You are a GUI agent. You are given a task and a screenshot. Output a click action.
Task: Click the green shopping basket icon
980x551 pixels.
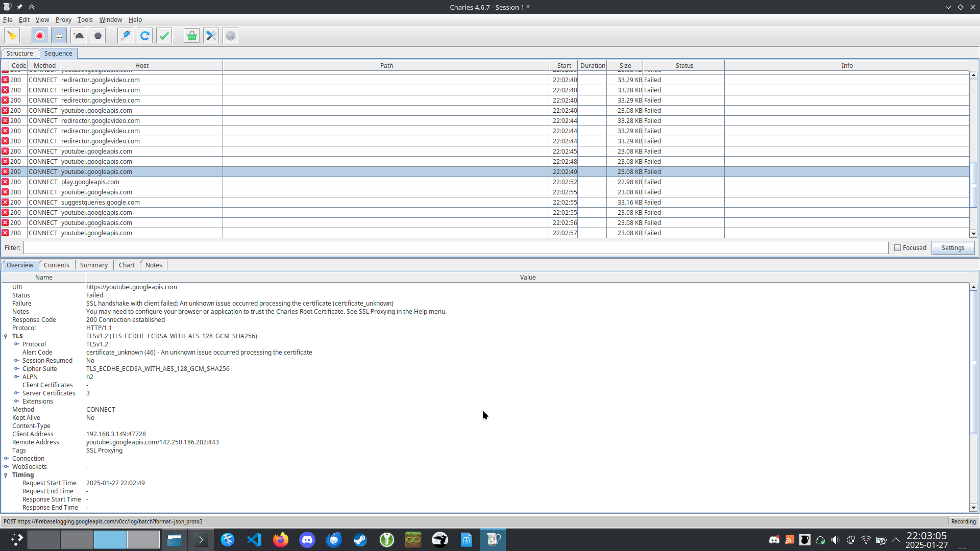191,36
